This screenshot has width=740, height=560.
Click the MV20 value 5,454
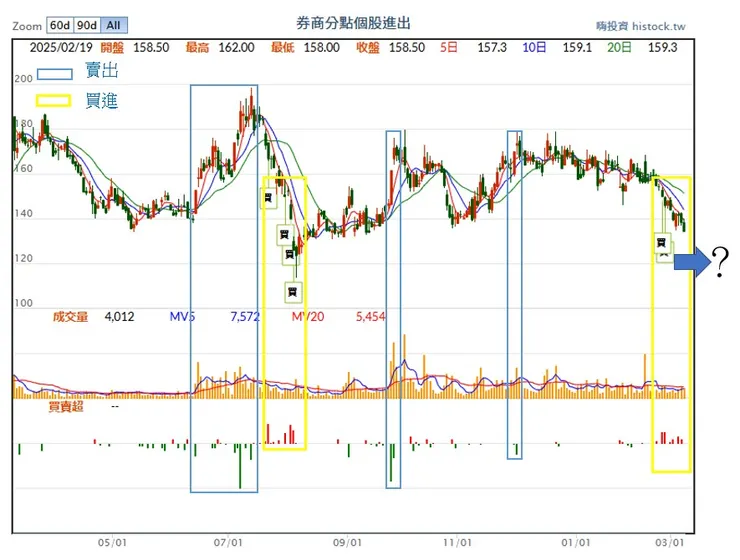[x=370, y=317]
